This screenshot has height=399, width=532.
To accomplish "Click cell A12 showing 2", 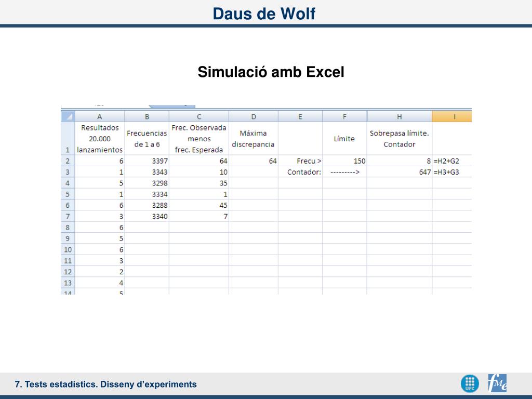I will (100, 272).
